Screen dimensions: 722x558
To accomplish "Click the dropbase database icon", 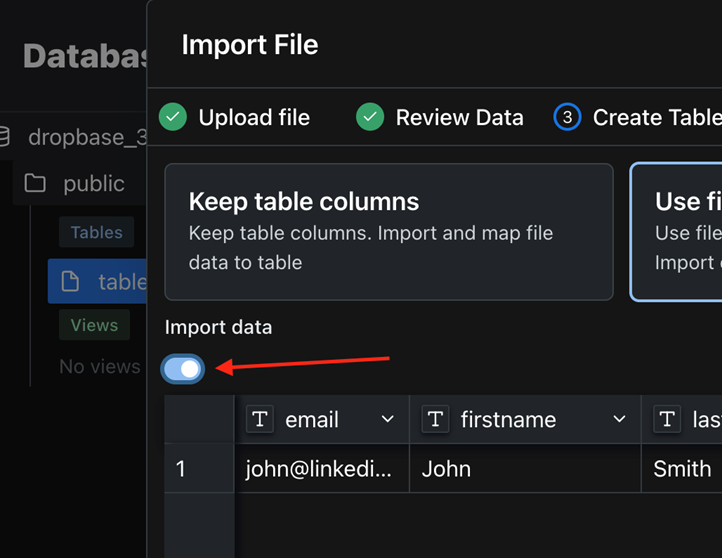I will coord(5,137).
